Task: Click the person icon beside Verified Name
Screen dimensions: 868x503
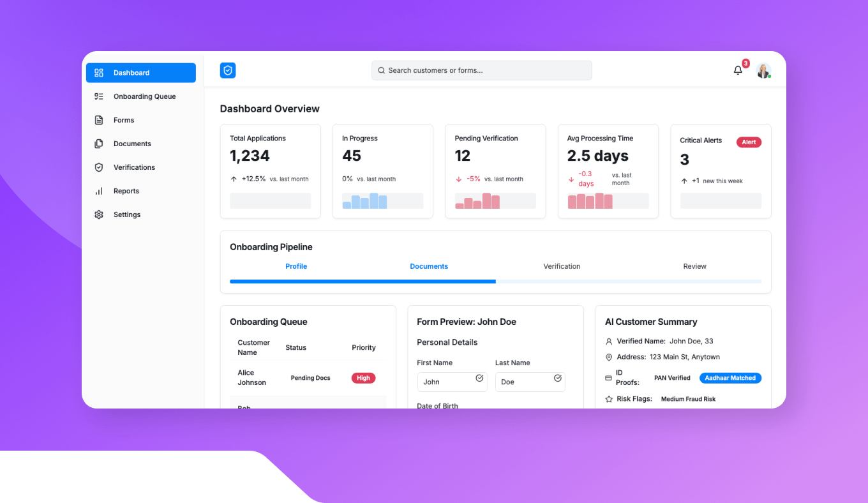Action: (609, 342)
